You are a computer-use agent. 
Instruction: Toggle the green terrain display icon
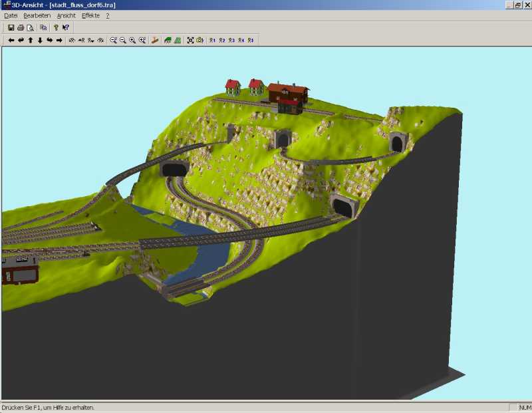pos(168,41)
